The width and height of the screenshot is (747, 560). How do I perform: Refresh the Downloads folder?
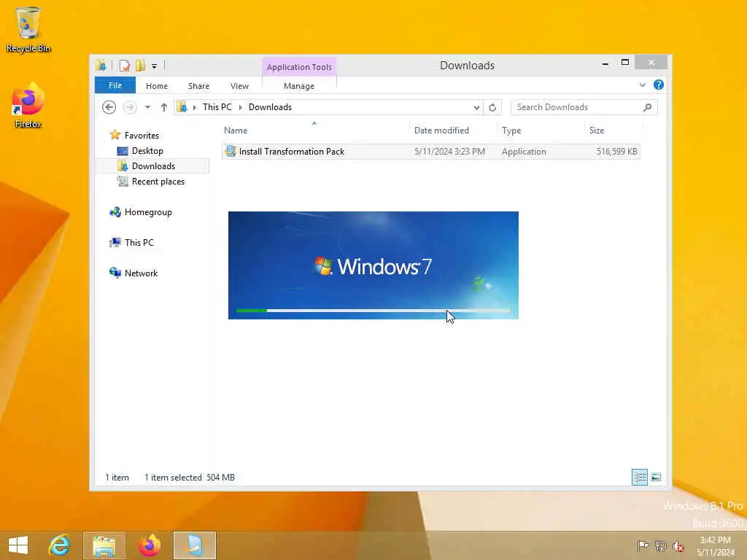click(492, 108)
